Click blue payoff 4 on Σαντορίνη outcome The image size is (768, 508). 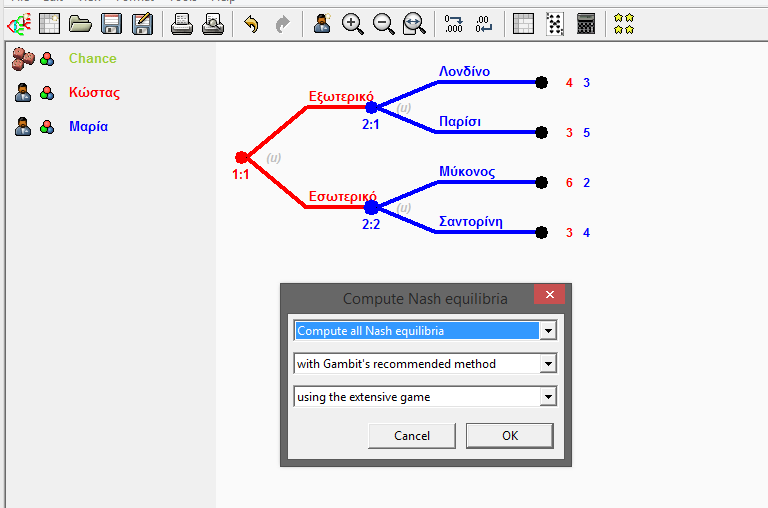[586, 233]
